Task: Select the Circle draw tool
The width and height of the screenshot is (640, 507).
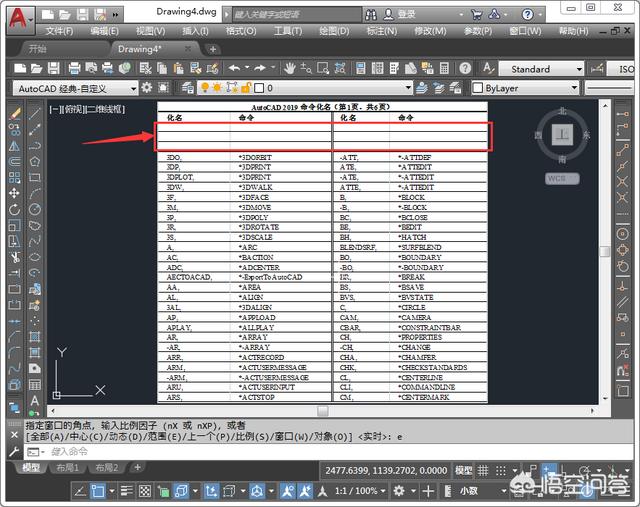Action: coord(35,209)
